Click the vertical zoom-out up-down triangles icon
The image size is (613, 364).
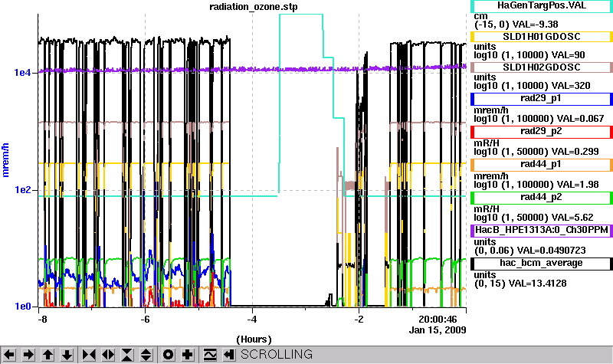pos(146,355)
